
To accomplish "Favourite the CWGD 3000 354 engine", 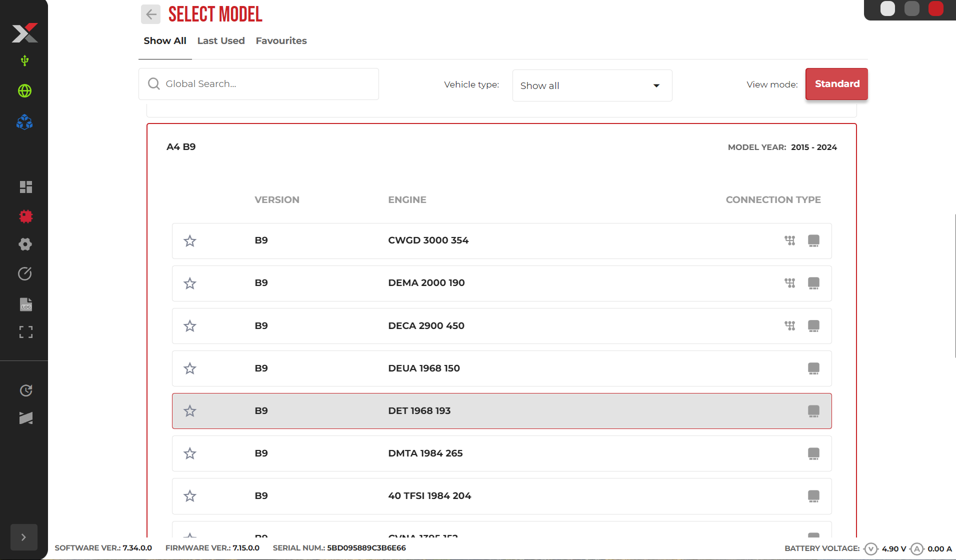I will coord(190,241).
